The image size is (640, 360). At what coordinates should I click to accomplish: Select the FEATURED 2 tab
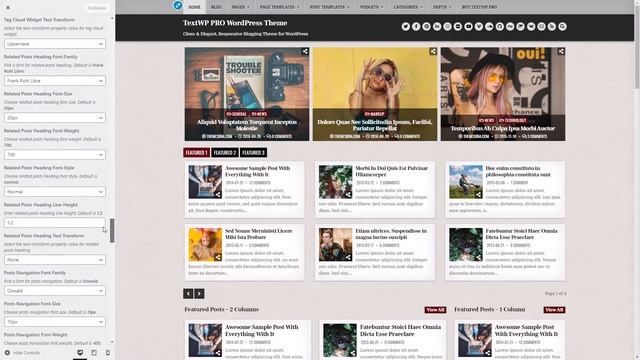tap(225, 153)
